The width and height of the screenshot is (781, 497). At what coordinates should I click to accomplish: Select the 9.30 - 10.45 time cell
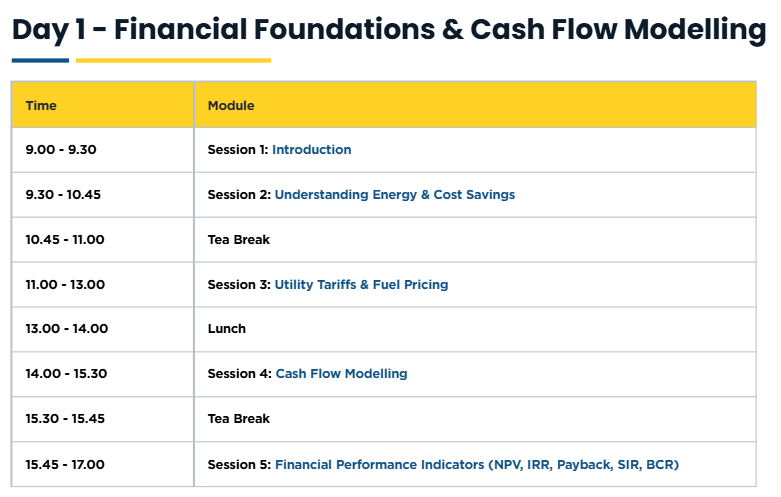point(63,195)
